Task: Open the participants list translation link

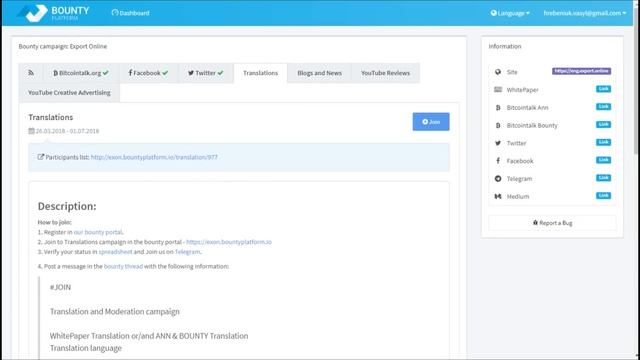Action: [x=154, y=157]
